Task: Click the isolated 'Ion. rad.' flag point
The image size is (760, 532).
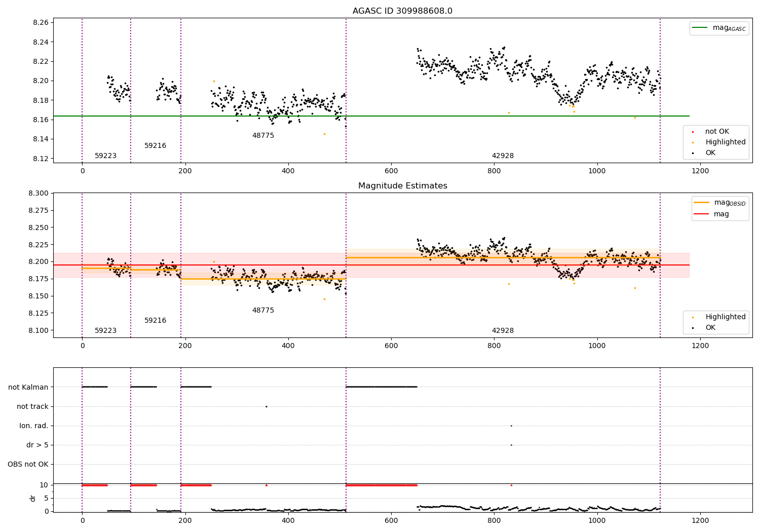Action: (x=511, y=426)
